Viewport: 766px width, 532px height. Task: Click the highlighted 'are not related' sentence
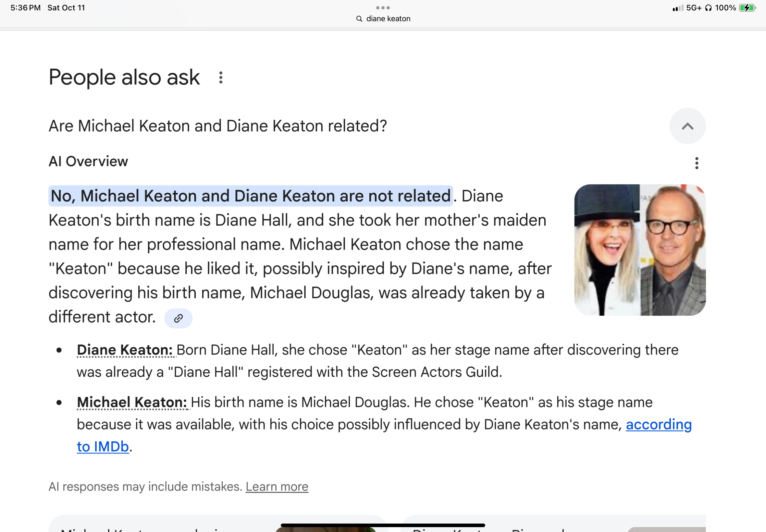click(x=251, y=196)
